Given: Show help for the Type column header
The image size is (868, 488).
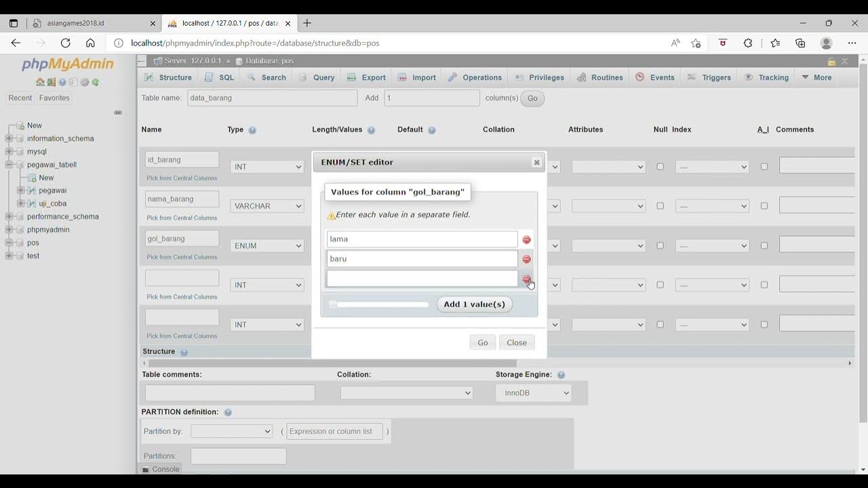Looking at the screenshot, I should pos(252,130).
